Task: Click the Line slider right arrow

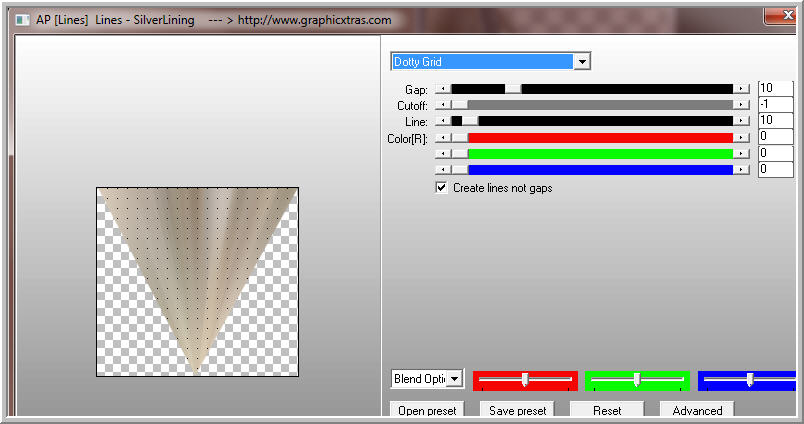Action: [x=741, y=122]
